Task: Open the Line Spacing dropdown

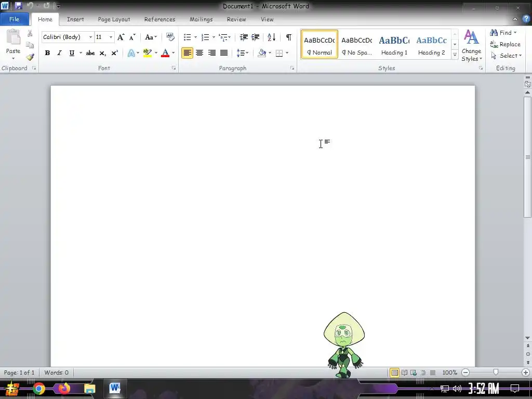Action: click(x=243, y=53)
